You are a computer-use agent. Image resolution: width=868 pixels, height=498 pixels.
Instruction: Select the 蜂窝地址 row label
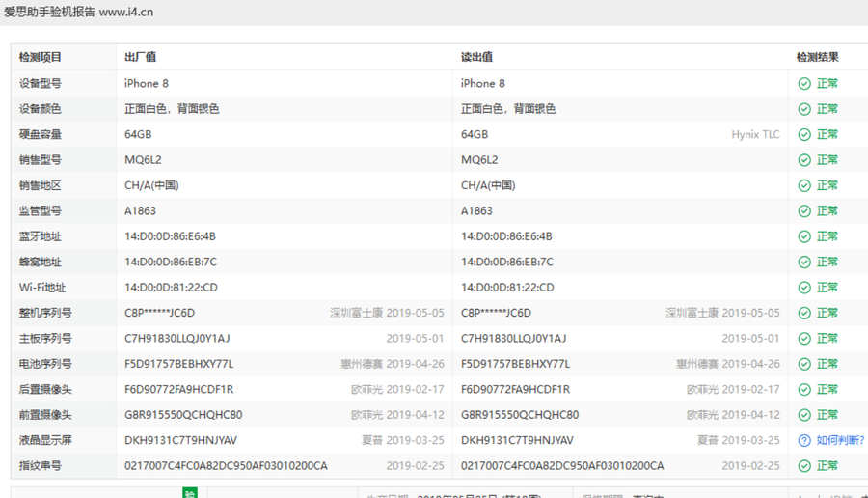(41, 262)
